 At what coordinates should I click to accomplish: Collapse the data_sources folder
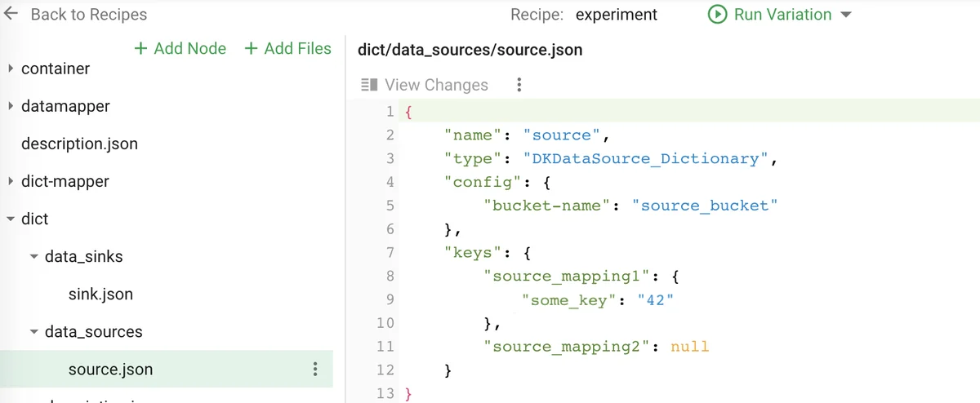33,332
